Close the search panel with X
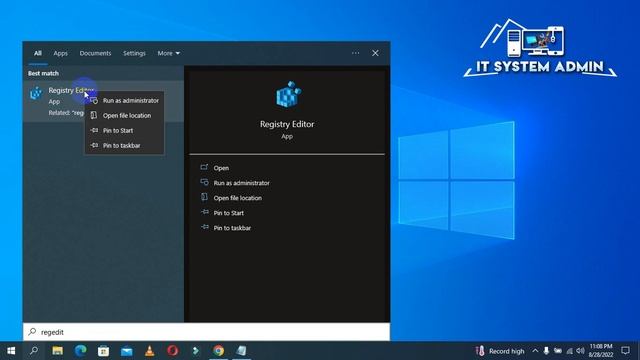Screen dimensions: 640x360 click(375, 53)
